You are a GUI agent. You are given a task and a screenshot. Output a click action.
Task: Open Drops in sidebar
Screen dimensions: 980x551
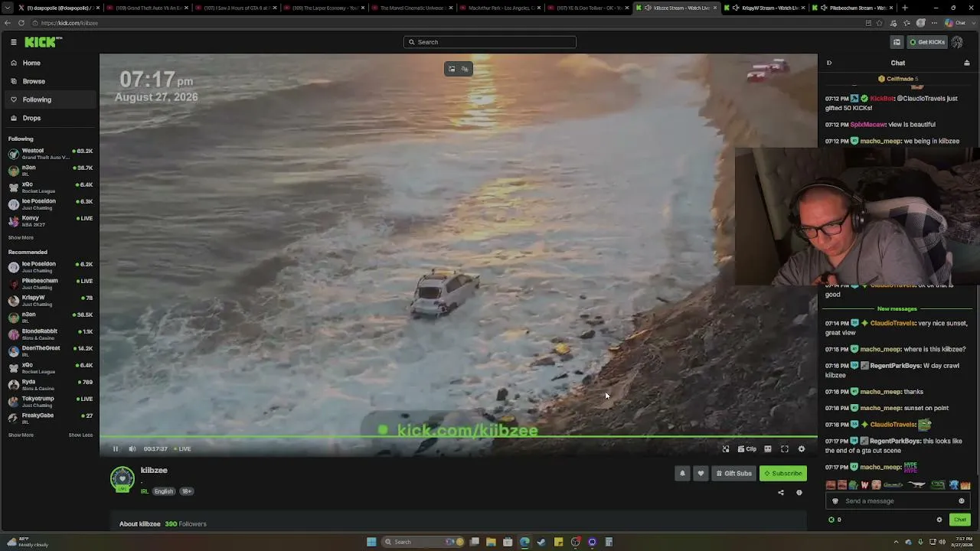coord(50,118)
